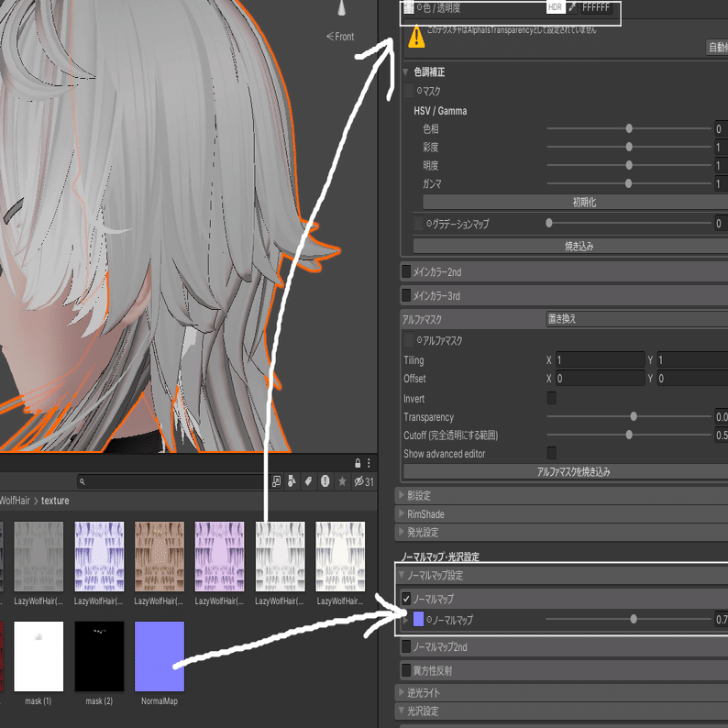Expand the 逆光ライト section
This screenshot has height=728, width=728.
[x=402, y=692]
